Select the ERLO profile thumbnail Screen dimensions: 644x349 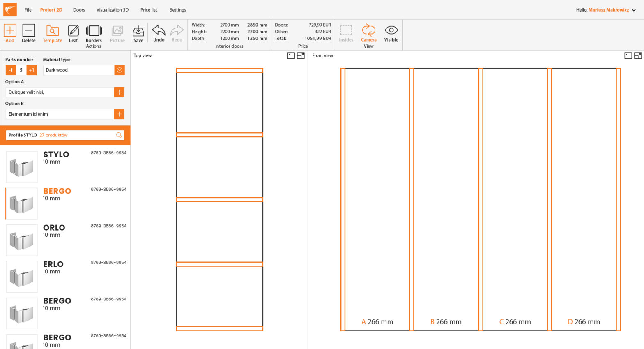[x=22, y=277]
